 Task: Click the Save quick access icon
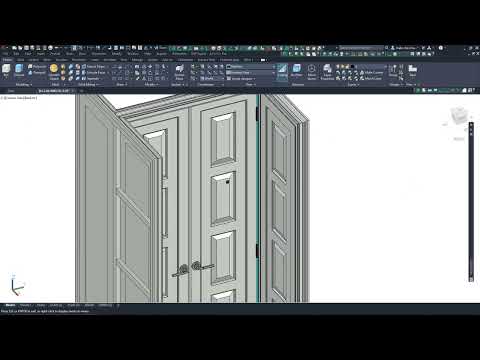coord(26,48)
